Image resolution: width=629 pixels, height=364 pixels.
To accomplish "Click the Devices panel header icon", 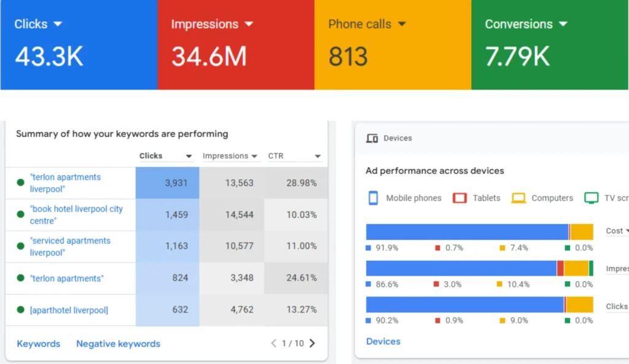I will tap(372, 138).
